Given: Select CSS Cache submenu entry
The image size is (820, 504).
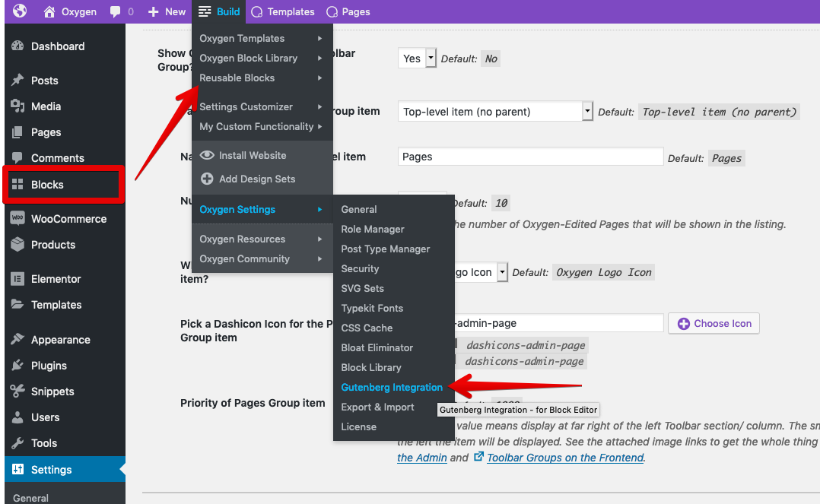Looking at the screenshot, I should pos(367,328).
